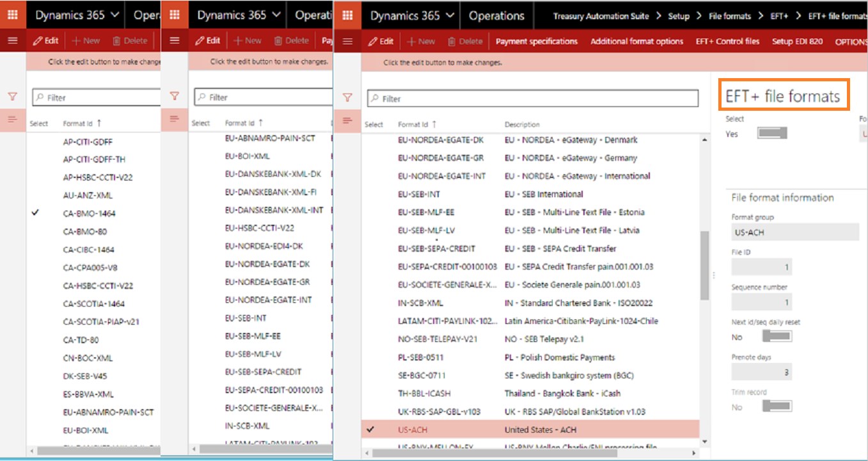Click vertical scrollbar thumb of right list
Viewport: 868px width, 461px height.
point(705,266)
